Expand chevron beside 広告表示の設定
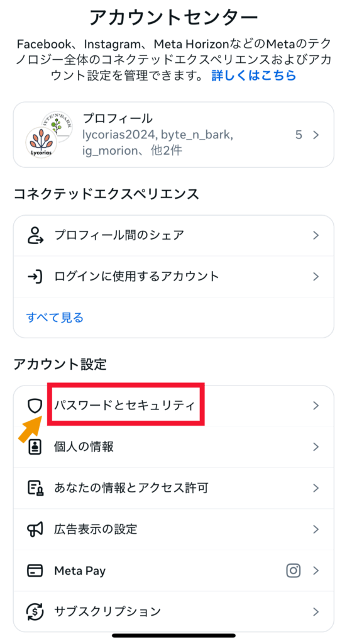Viewport: 347px width, 644px height. click(316, 530)
